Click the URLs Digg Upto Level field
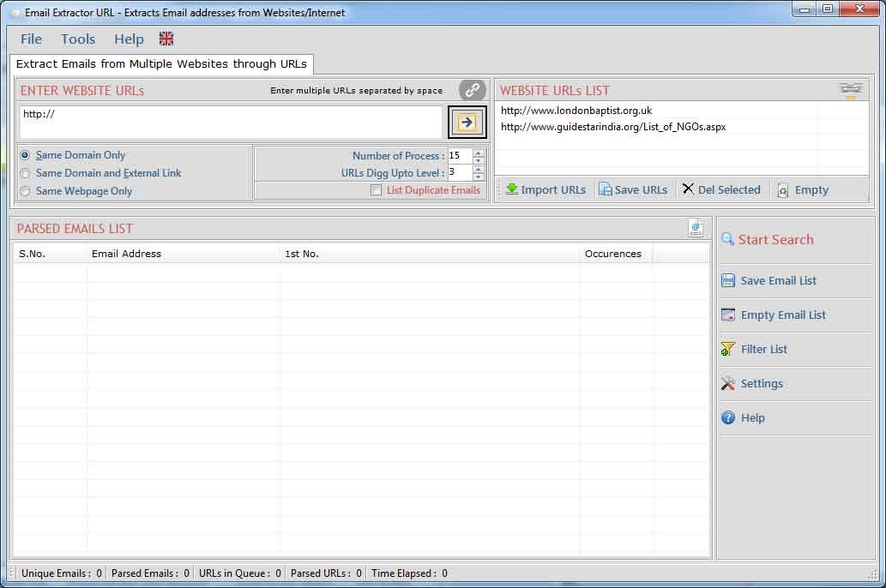The image size is (886, 588). pos(460,173)
